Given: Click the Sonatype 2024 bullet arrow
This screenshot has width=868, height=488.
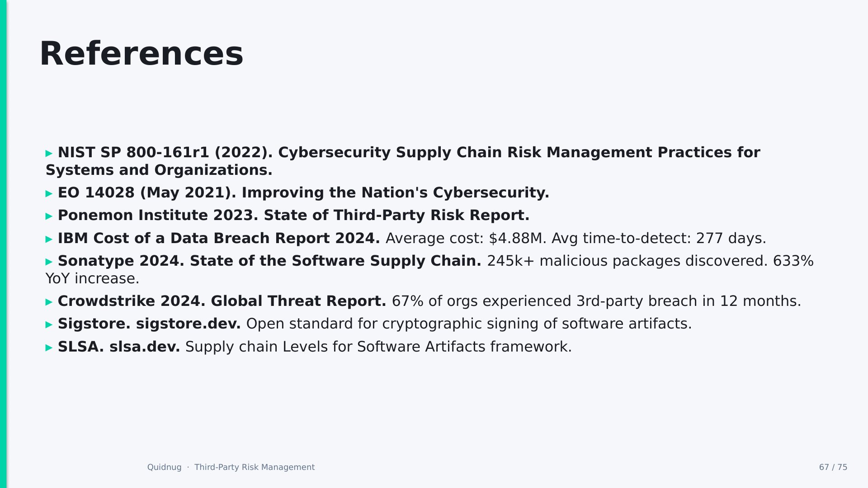Looking at the screenshot, I should pos(49,262).
